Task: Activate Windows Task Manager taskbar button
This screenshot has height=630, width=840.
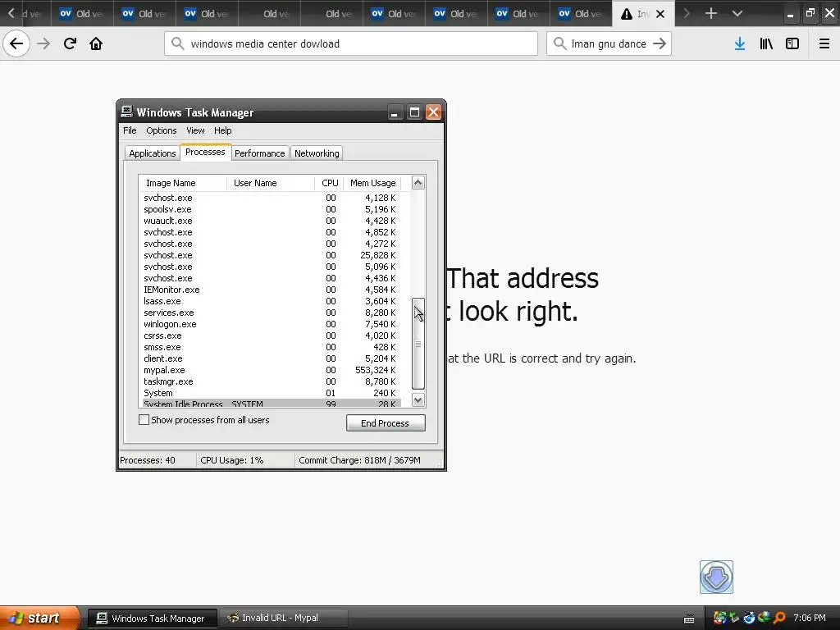Action: [x=152, y=619]
